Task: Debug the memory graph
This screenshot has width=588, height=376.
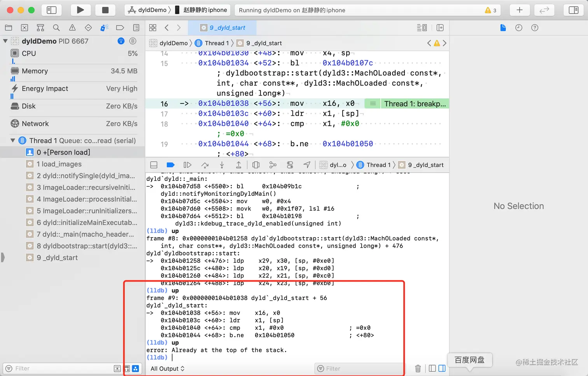Action: tap(273, 165)
